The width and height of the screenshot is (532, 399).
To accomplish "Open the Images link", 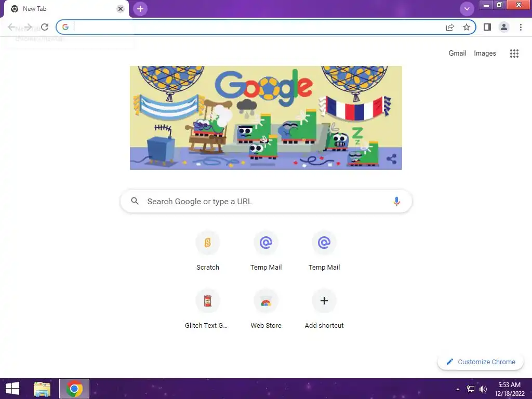I will tap(485, 54).
